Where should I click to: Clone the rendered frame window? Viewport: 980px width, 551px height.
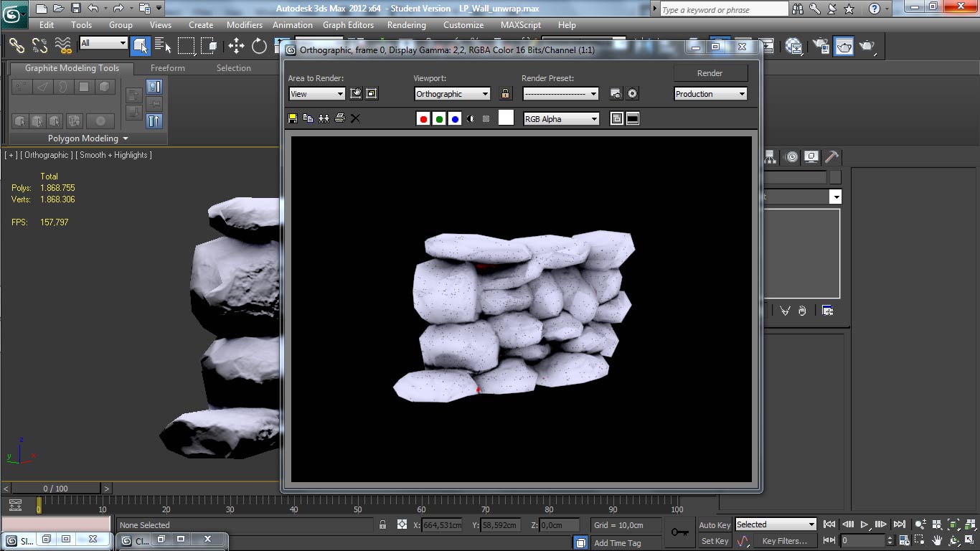point(324,118)
